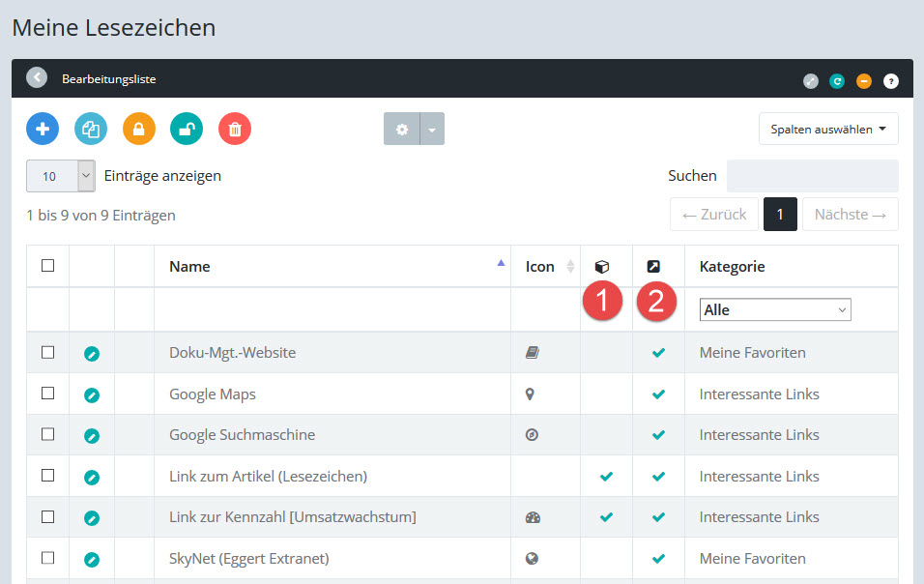Go to page 1 in pagination
The image size is (924, 584).
[780, 215]
